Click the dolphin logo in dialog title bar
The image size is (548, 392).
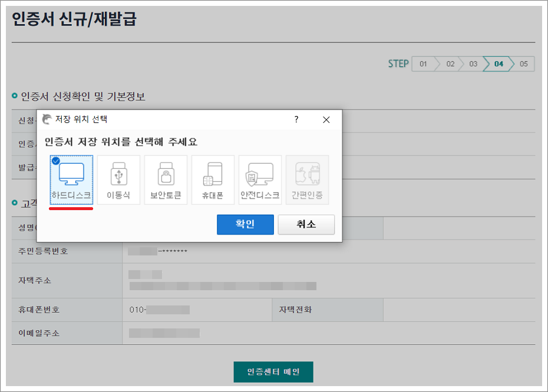(47, 119)
